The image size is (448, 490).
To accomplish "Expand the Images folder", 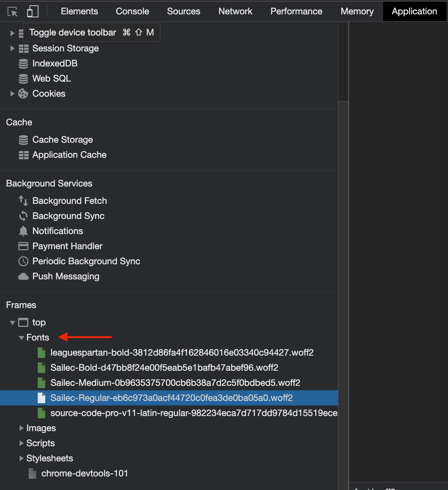I will [21, 428].
